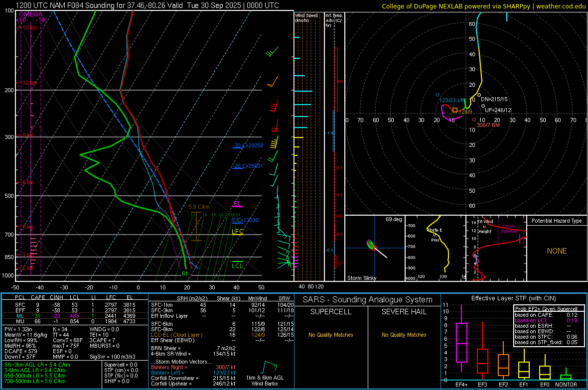Click the SRH (m2/s2) column header
The width and height of the screenshot is (588, 390).
192,298
